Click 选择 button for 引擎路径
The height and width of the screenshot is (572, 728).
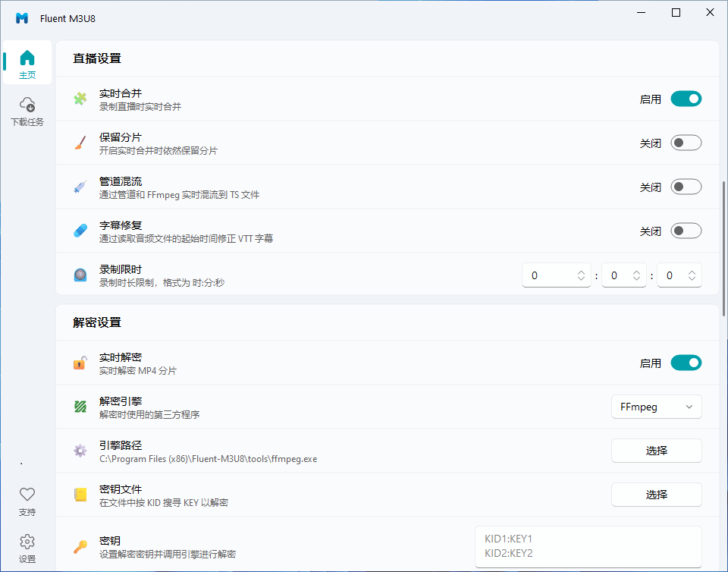656,451
